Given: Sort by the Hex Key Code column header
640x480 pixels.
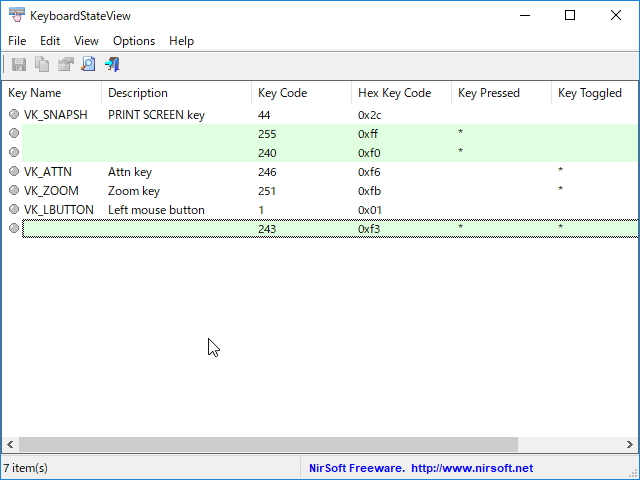Looking at the screenshot, I should [402, 93].
